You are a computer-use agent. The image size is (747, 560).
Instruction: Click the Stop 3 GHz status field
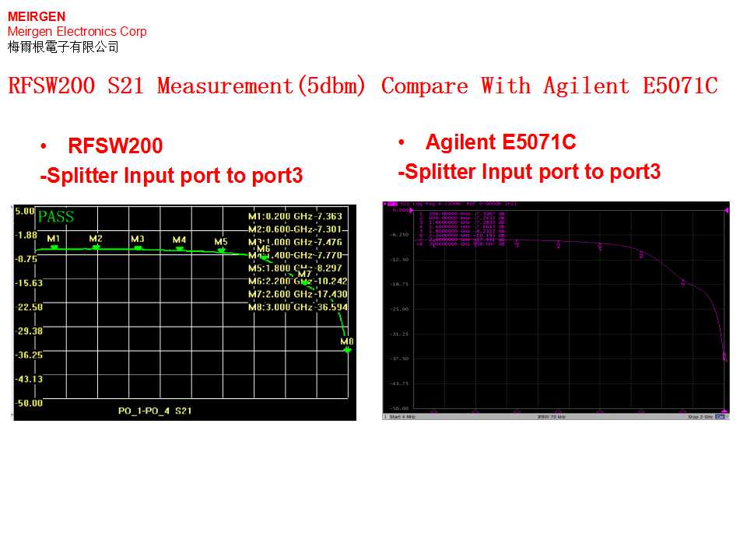click(700, 417)
